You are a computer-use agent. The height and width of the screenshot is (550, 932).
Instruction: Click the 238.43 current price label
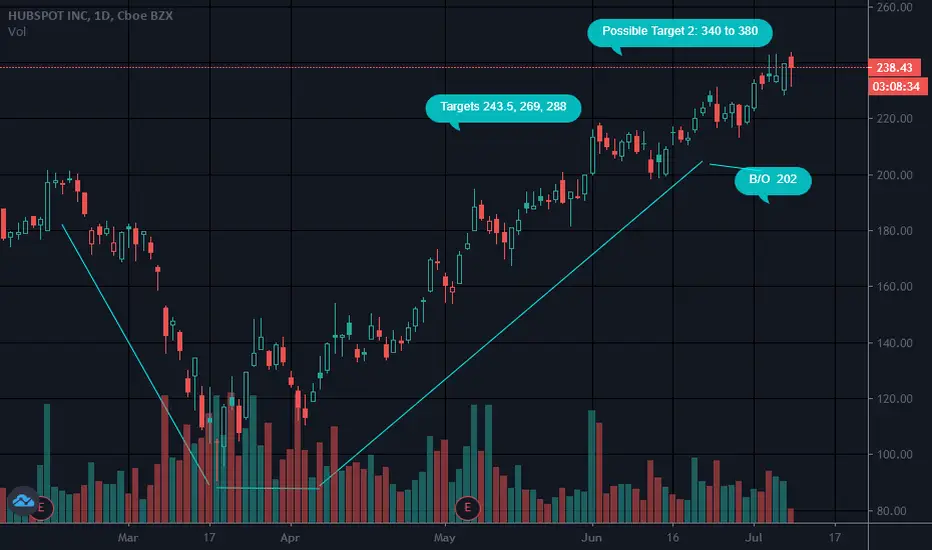894,68
